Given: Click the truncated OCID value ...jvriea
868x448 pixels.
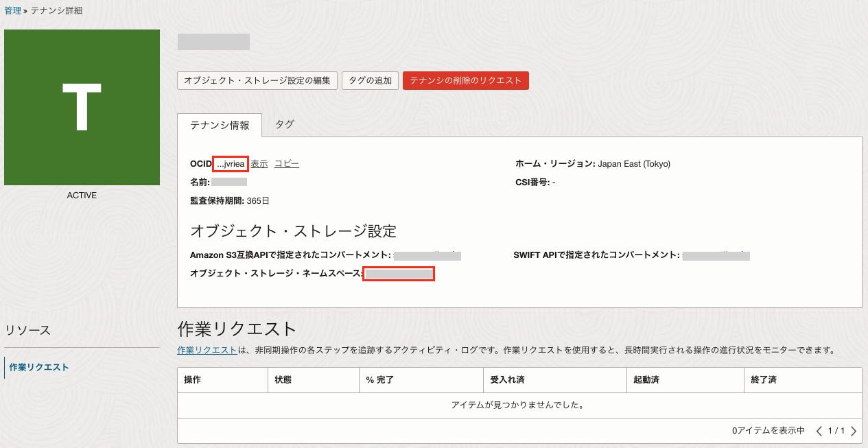Looking at the screenshot, I should 230,164.
